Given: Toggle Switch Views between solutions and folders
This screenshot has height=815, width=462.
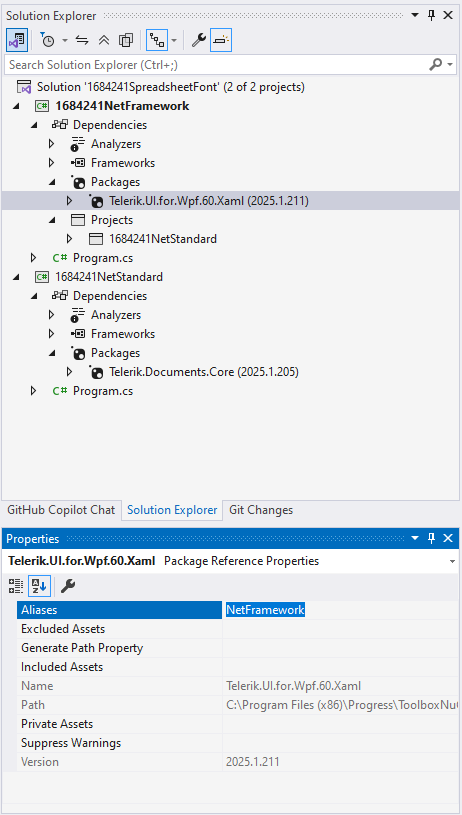Looking at the screenshot, I should tap(17, 40).
